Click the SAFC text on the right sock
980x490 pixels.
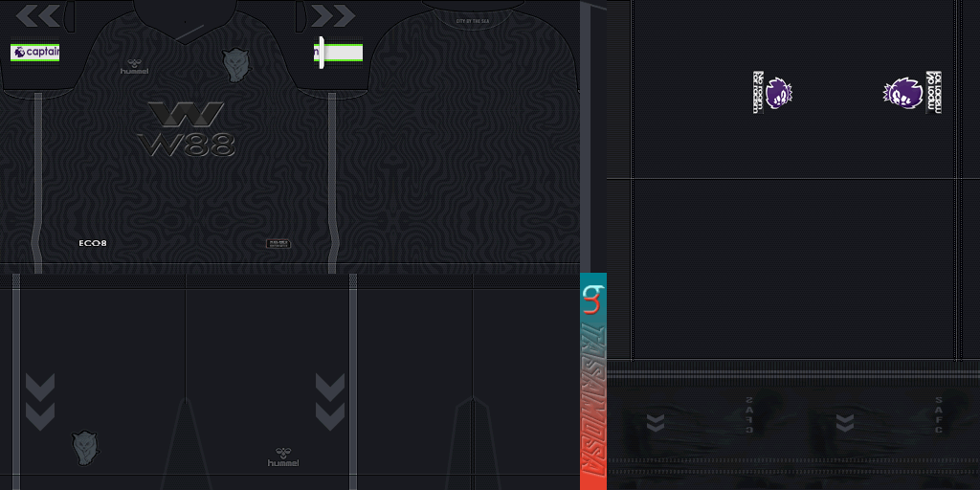coord(939,415)
